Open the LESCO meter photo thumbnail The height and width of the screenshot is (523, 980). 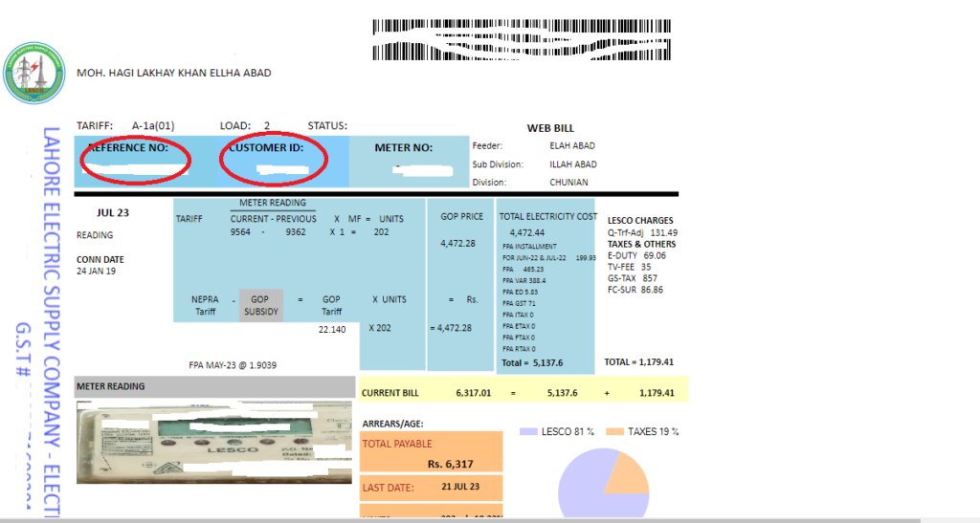(x=213, y=443)
